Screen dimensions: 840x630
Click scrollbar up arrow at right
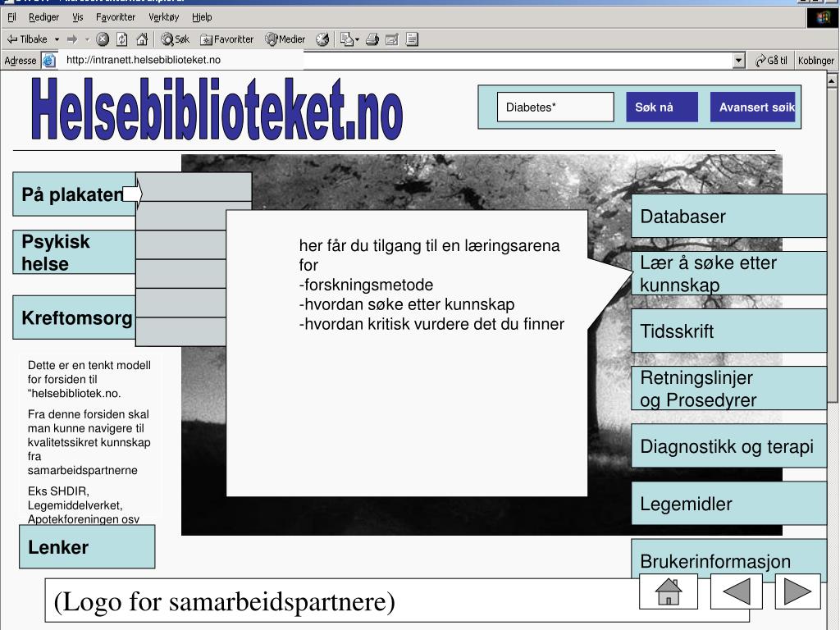point(832,81)
